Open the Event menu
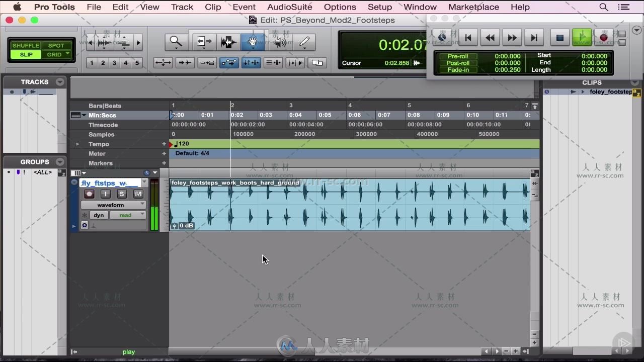Viewport: 644px width, 362px height. (244, 7)
